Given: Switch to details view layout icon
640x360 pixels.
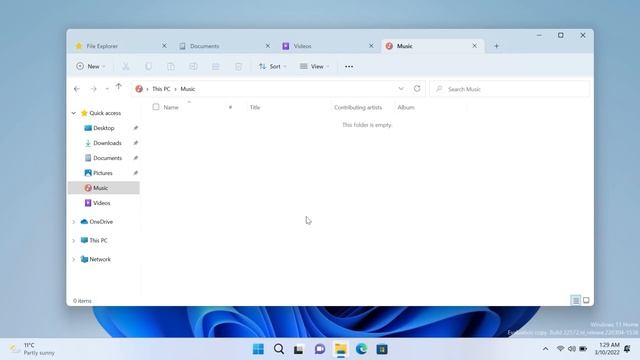Looking at the screenshot, I should point(576,300).
